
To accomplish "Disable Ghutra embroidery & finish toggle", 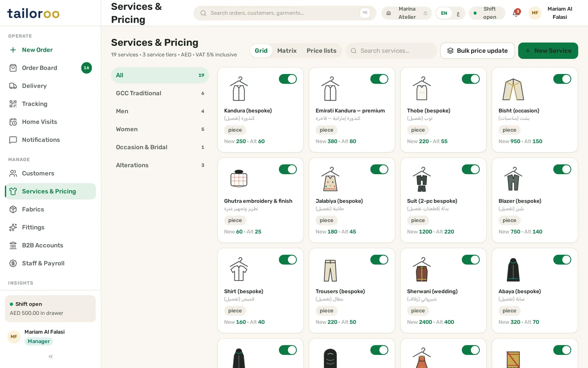I will pos(288,169).
